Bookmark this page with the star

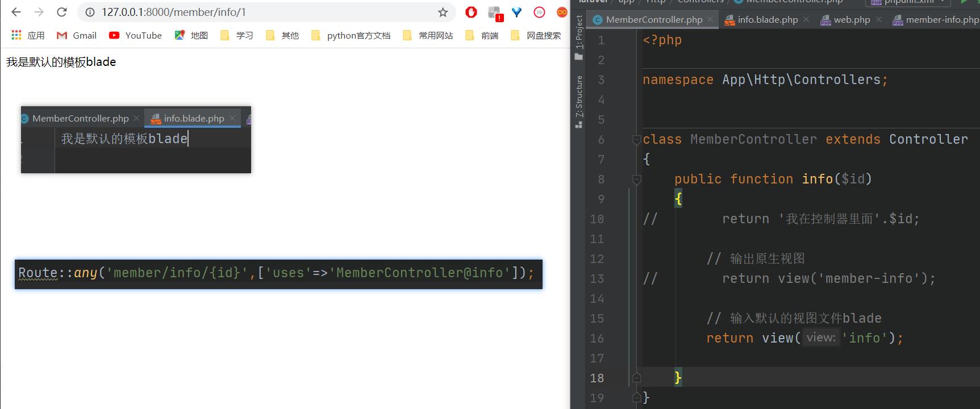coord(443,12)
